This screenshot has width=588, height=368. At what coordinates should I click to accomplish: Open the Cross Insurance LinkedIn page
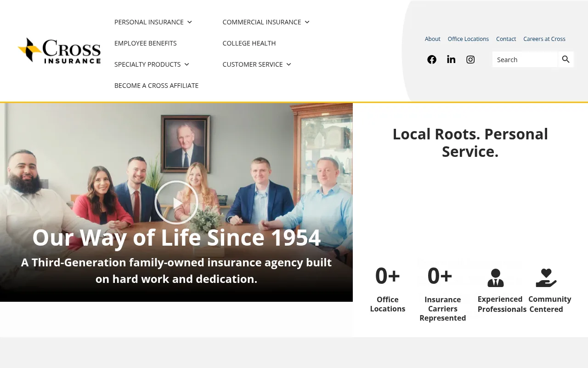pos(451,59)
